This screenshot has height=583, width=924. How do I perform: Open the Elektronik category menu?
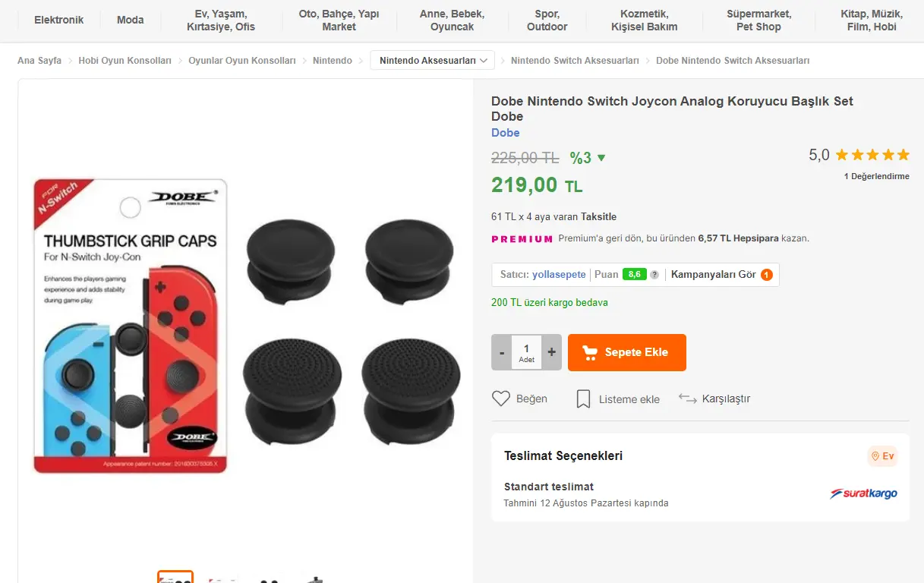pos(59,20)
